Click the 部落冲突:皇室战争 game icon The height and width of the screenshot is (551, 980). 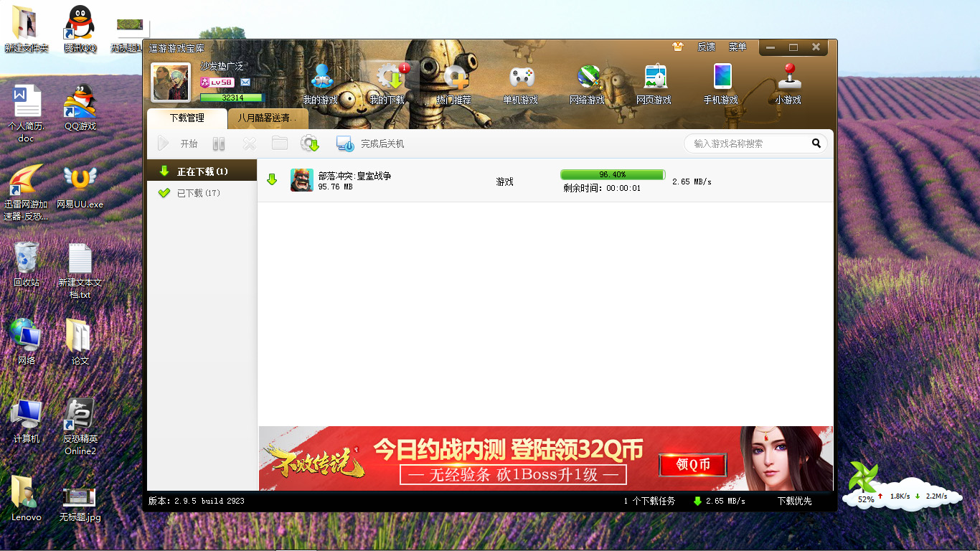302,180
